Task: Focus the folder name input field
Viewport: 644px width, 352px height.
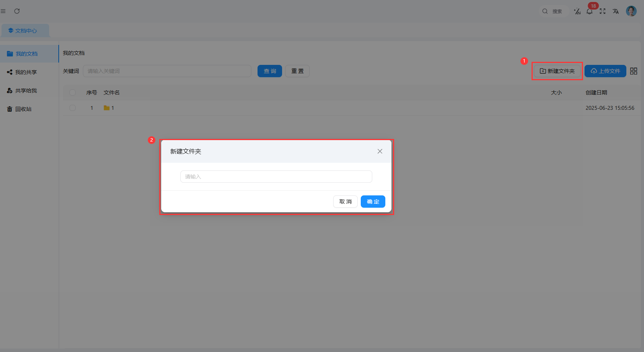Action: click(x=276, y=177)
